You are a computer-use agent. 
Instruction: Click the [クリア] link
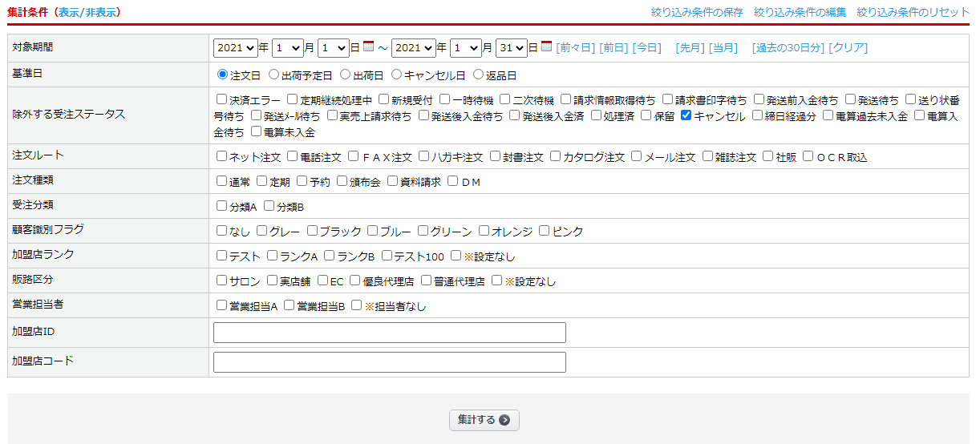848,48
